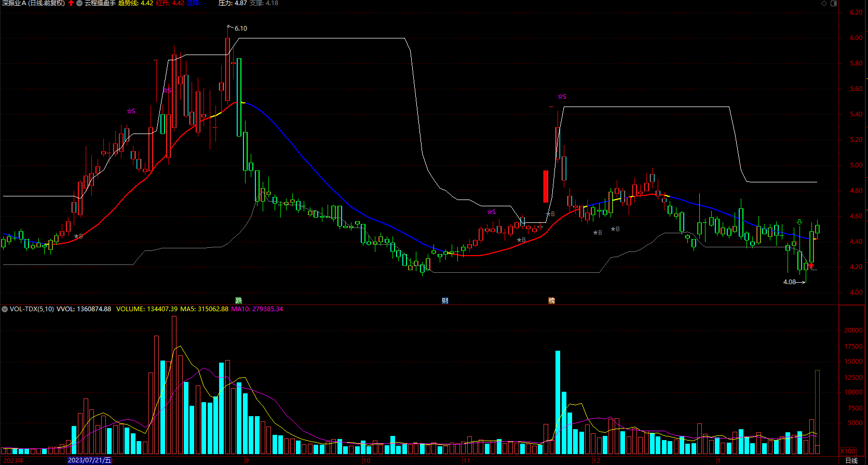
Task: Click the green hollow down arrow near latest candles
Action: [799, 222]
